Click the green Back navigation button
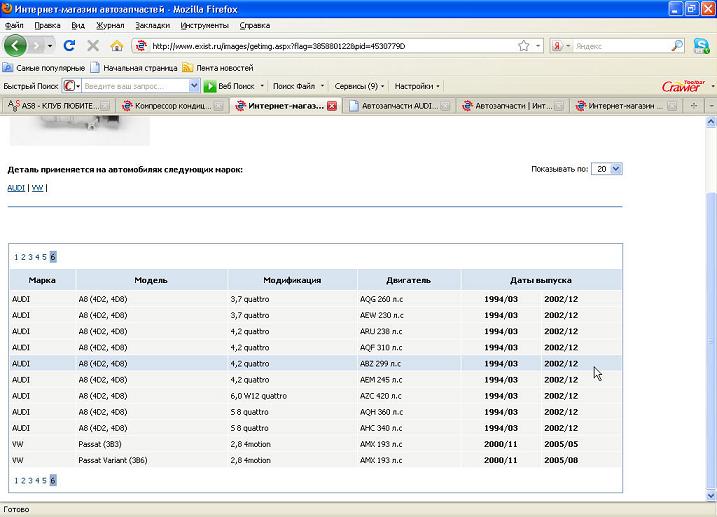This screenshot has width=717, height=517. click(x=15, y=46)
